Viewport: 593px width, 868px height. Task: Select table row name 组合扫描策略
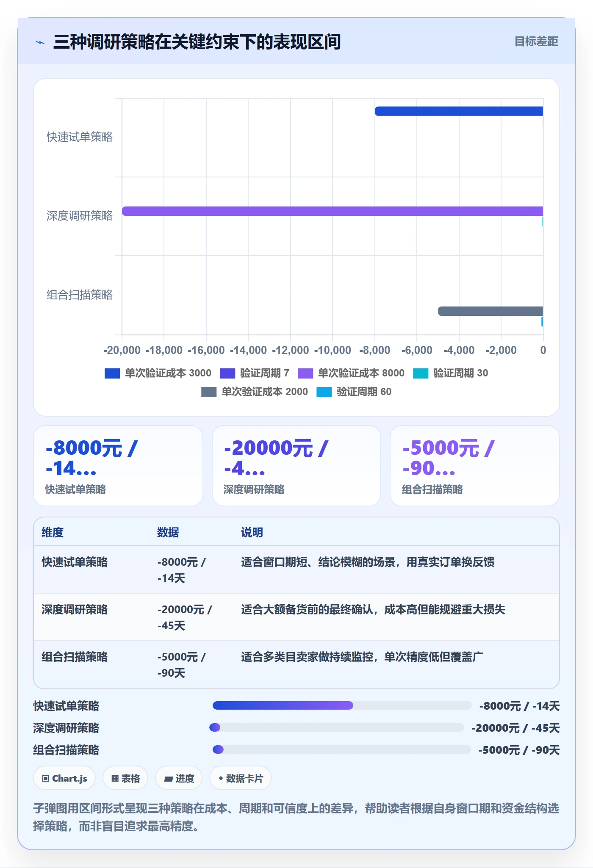tap(75, 657)
